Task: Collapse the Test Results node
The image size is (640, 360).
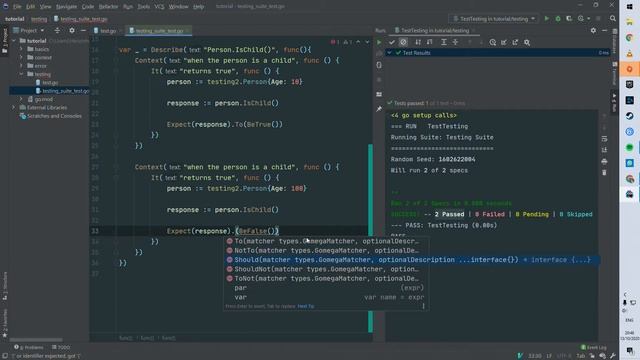Action: point(389,53)
